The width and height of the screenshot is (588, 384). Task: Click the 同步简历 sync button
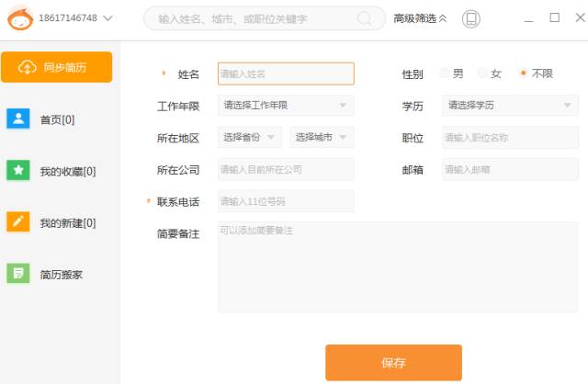[x=57, y=67]
